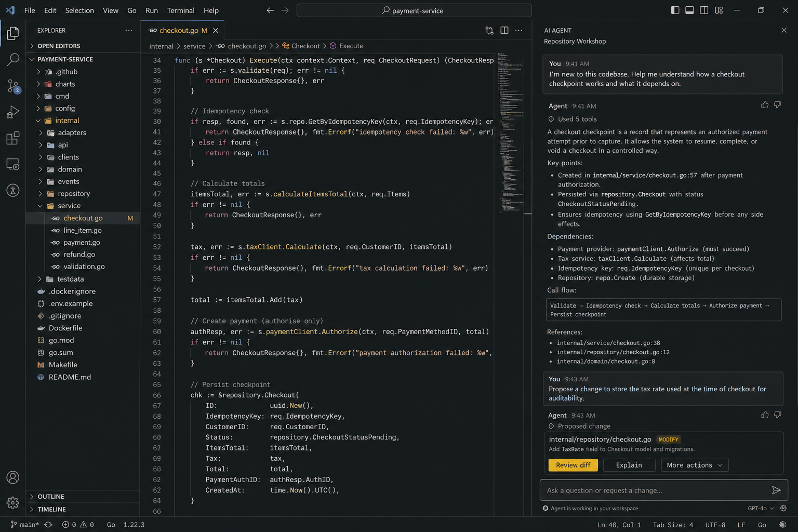This screenshot has width=798, height=532.
Task: Open Dockerfile in the explorer
Action: coord(65,328)
